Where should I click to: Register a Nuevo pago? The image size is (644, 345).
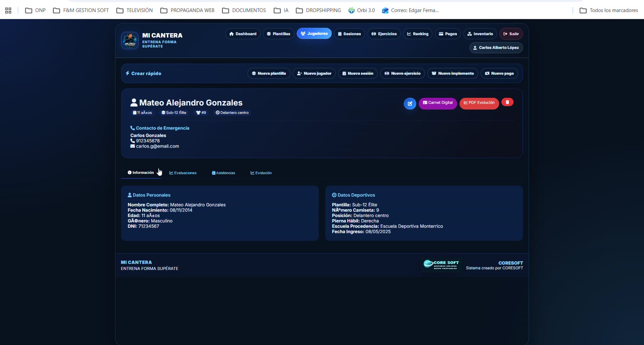click(500, 73)
